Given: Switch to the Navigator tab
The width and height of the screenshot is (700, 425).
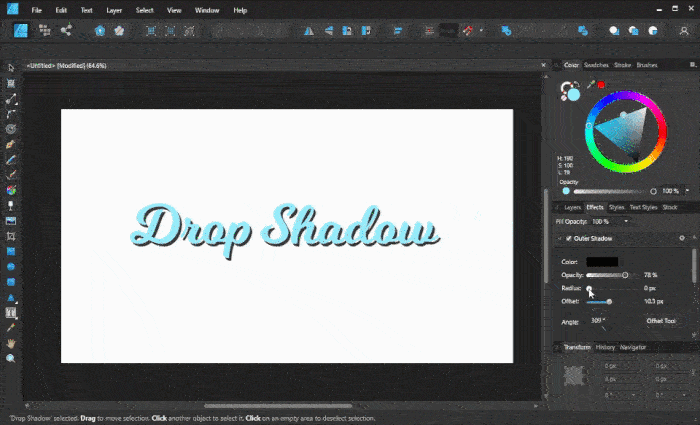Looking at the screenshot, I should [x=633, y=347].
